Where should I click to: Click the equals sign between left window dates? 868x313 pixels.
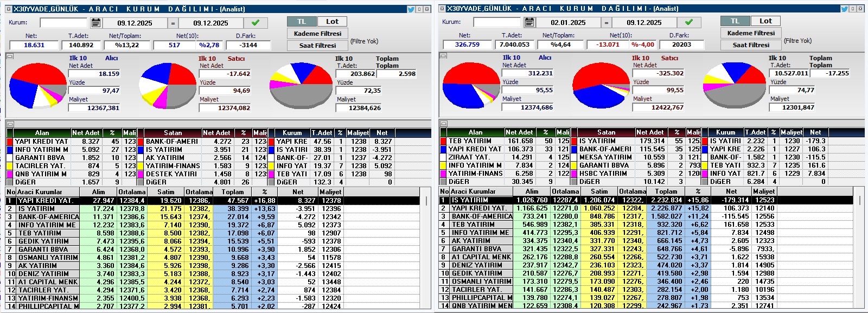(x=173, y=23)
